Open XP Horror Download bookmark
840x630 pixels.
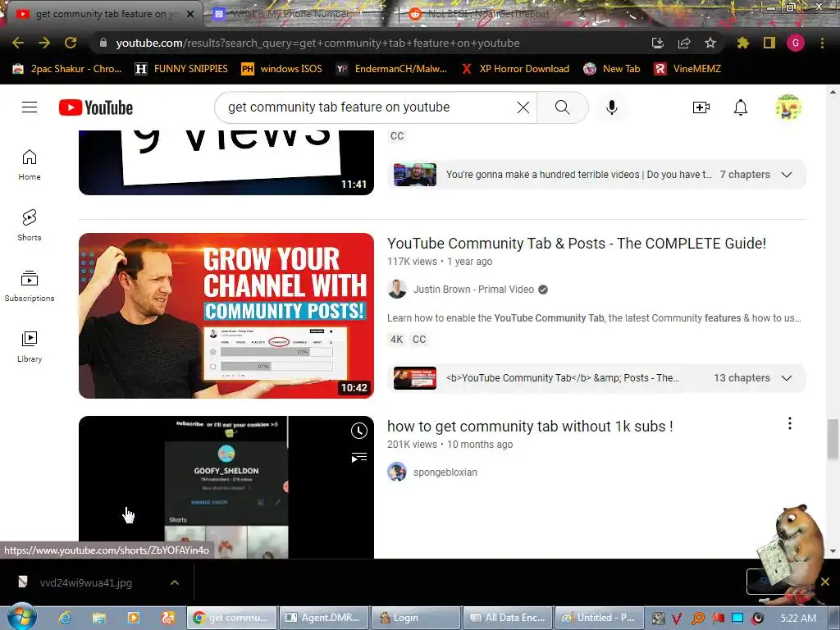pos(515,69)
